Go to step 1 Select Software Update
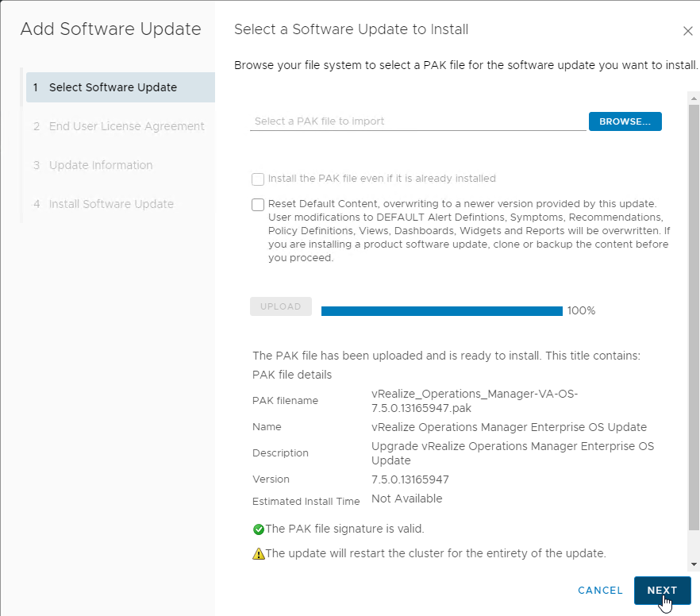This screenshot has height=616, width=700. (x=121, y=87)
